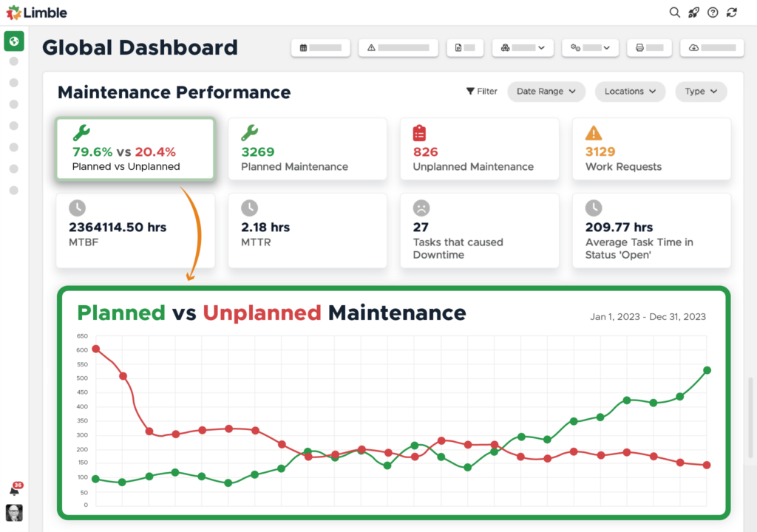Screen dimensions: 757x532
Task: Click the red clipboard on Unplanned Maintenance card
Action: (420, 132)
